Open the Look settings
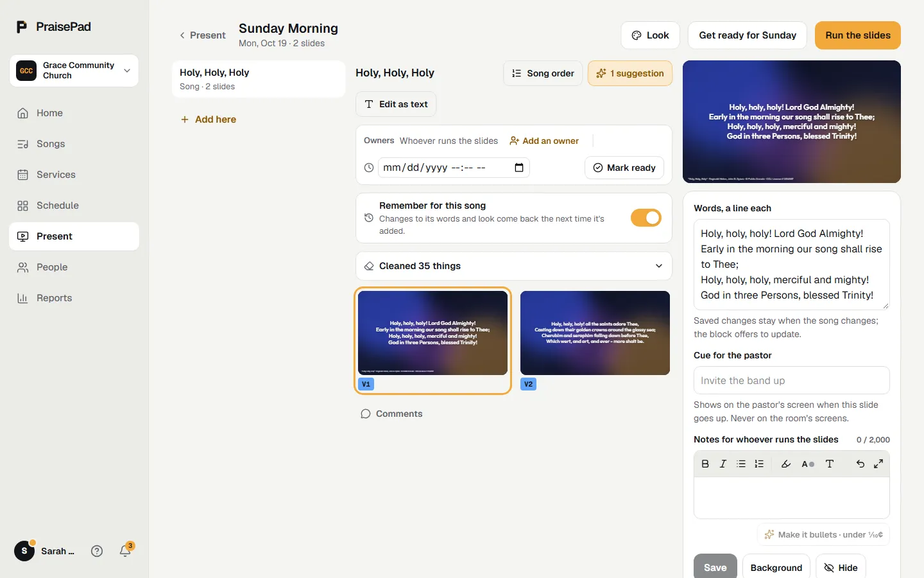Screen dimensions: 924x578 point(650,35)
